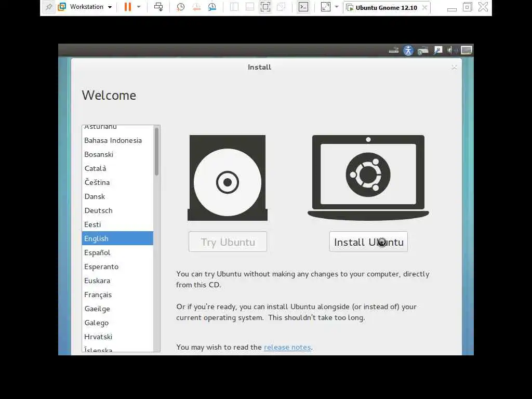Close the Ubuntu Gnome 12.10 tab
This screenshot has height=399, width=532.
[x=424, y=7]
